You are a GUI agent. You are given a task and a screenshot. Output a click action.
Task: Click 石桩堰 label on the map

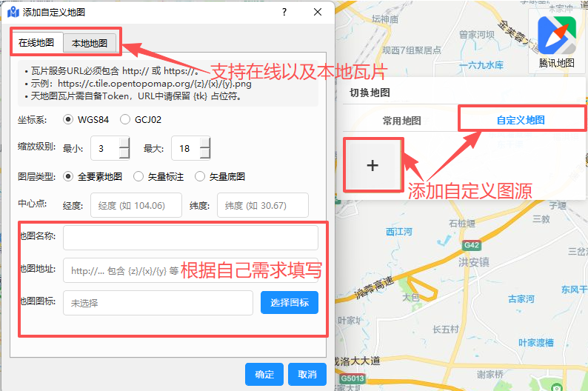462,224
